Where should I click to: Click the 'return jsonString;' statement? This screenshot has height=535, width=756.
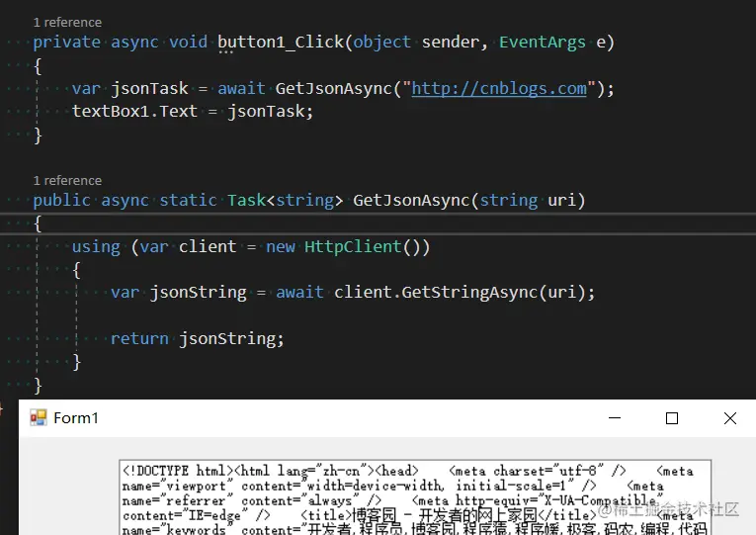click(x=198, y=338)
